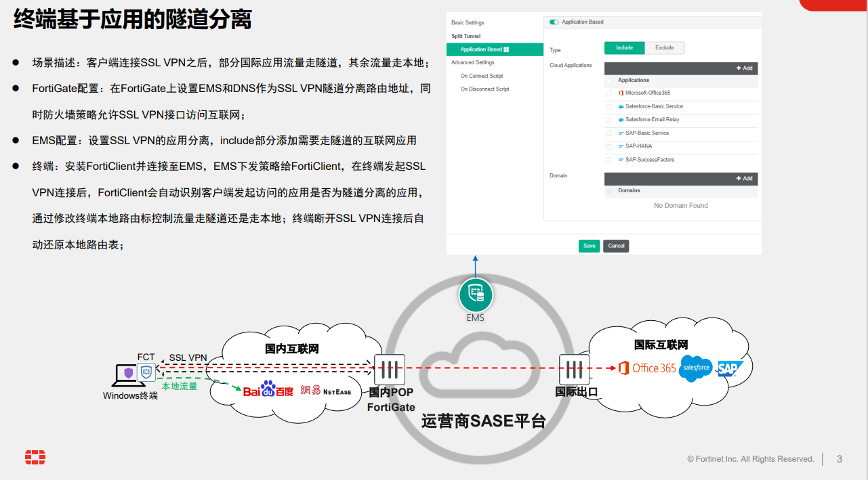Click the Fortinet logo in the footer
The height and width of the screenshot is (480, 868).
click(x=35, y=458)
